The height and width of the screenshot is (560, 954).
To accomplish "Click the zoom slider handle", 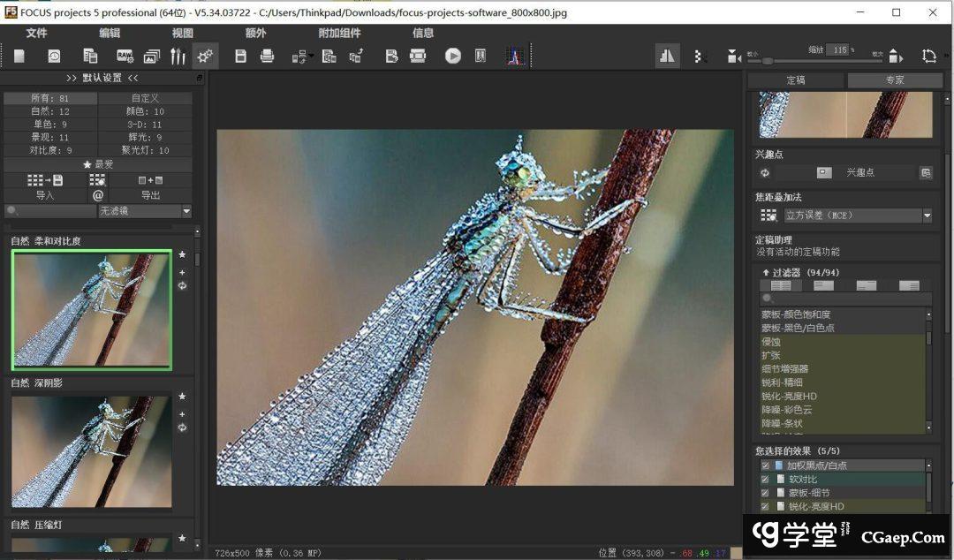I will [768, 60].
